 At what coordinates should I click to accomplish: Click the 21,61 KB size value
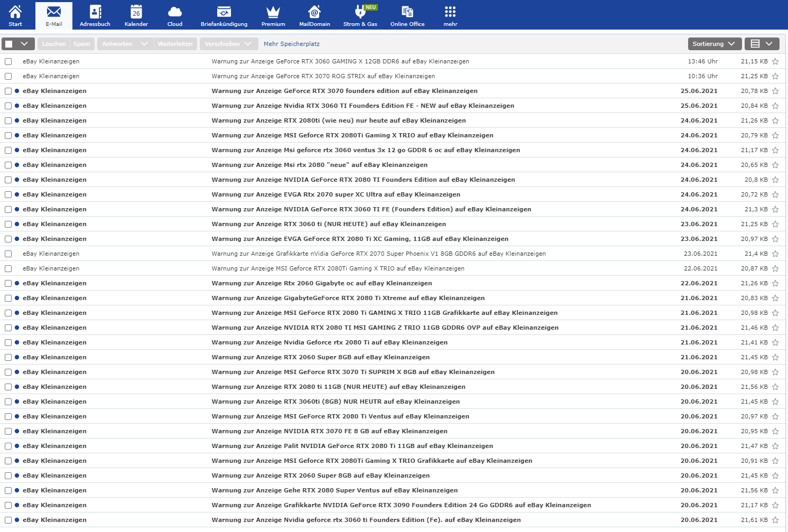tap(754, 520)
